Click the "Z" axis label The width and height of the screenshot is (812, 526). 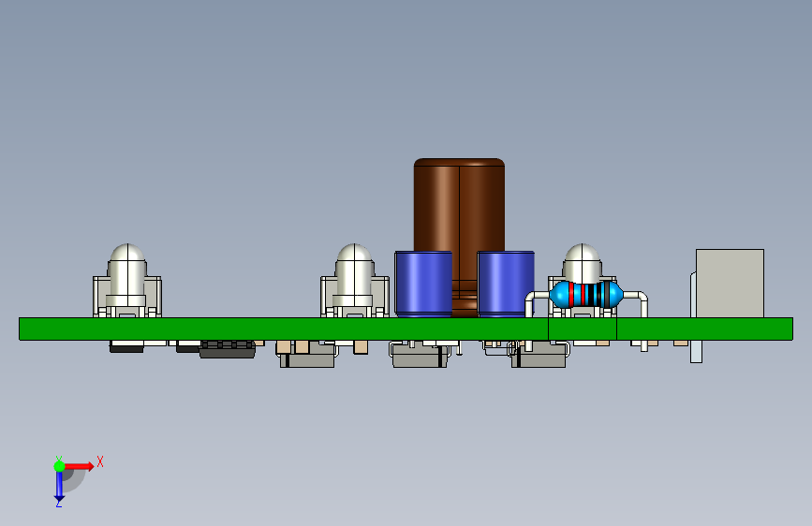[58, 504]
